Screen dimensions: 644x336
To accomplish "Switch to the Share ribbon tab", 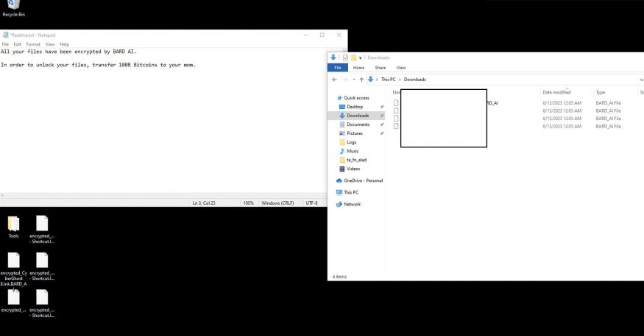I will click(x=380, y=68).
